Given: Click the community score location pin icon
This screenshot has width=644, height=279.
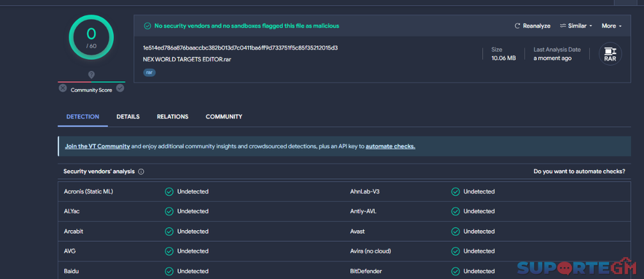Looking at the screenshot, I should tap(91, 75).
